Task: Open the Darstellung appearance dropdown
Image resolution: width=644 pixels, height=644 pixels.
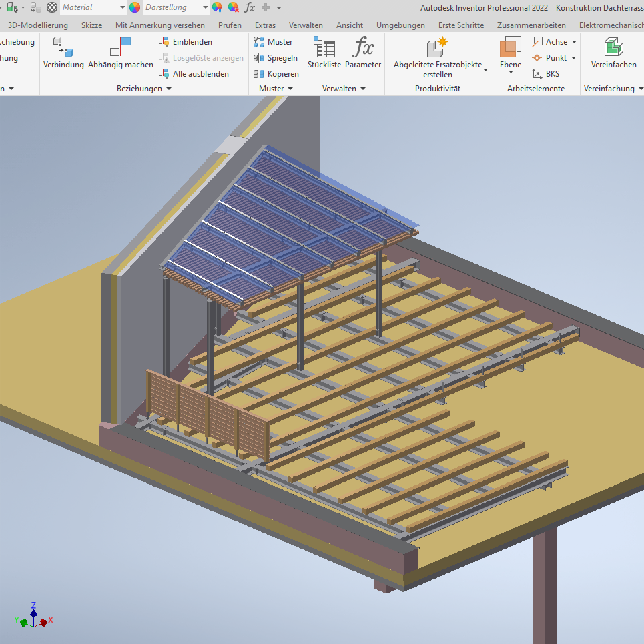Action: tap(205, 7)
